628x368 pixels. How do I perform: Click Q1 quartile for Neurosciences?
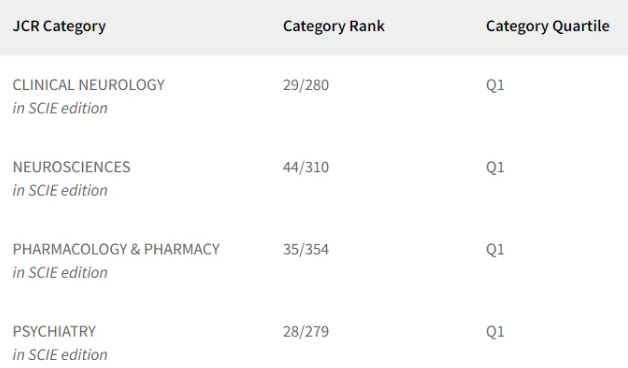495,167
